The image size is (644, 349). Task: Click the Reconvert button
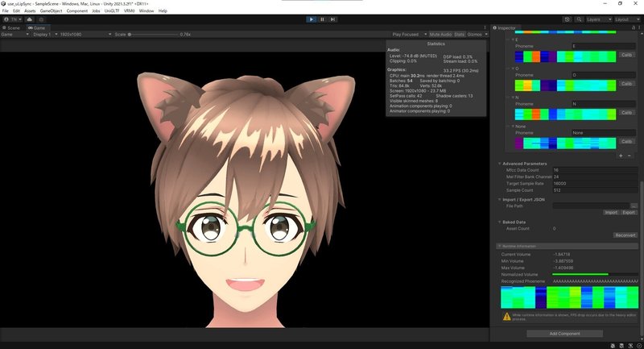point(625,235)
